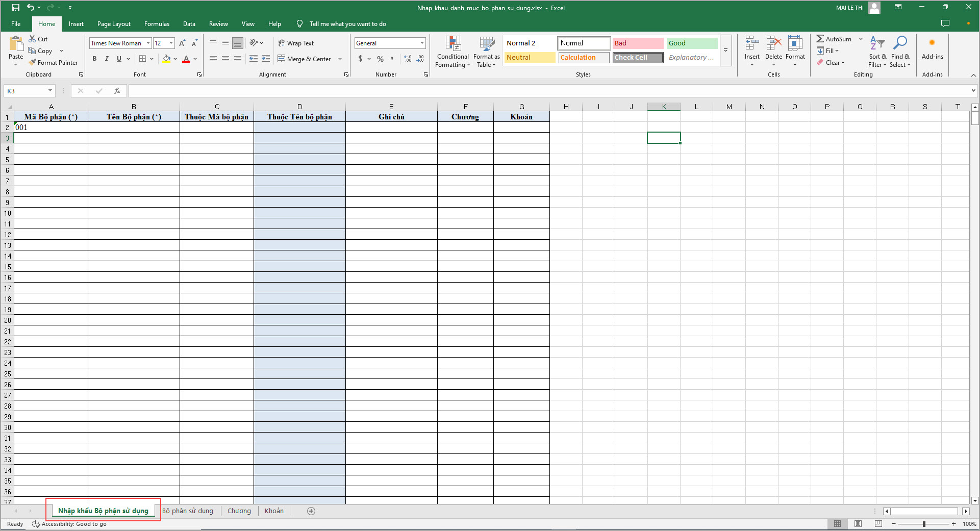The image size is (980, 531).
Task: Open the font name dropdown Times New Roman
Action: tap(148, 43)
